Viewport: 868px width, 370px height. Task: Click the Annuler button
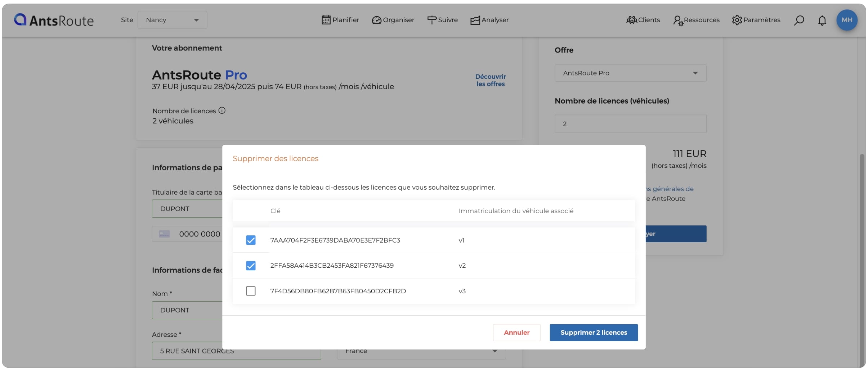516,333
